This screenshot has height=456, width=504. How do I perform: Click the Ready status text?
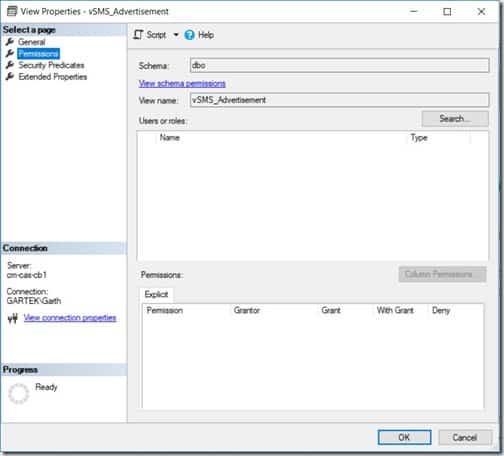pos(46,387)
